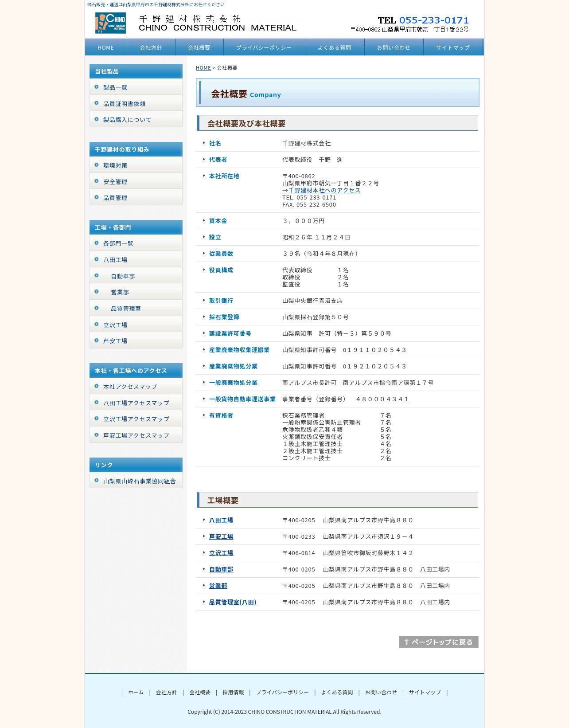This screenshot has width=569, height=728.
Task: Click the Chino Construction Material logo
Action: tap(110, 23)
